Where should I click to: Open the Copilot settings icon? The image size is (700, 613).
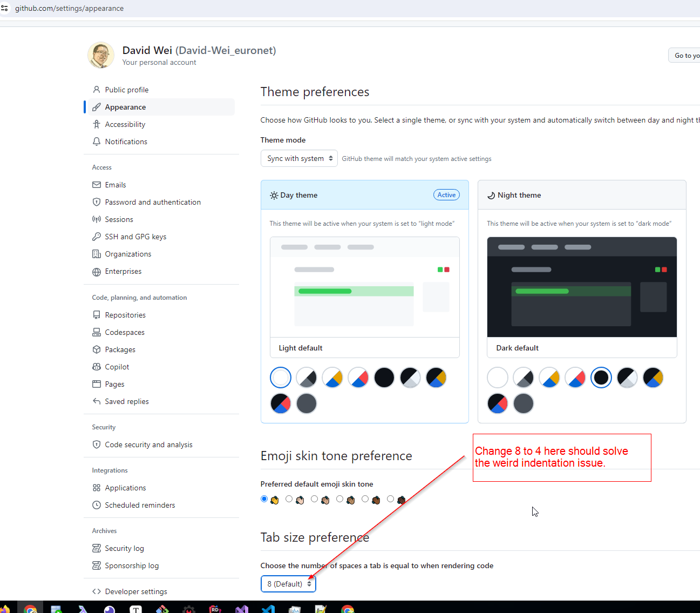(97, 367)
